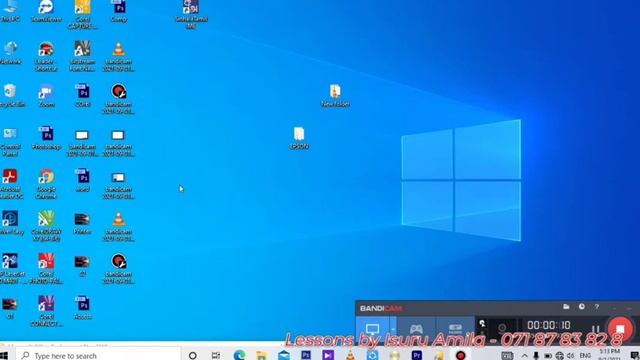The height and width of the screenshot is (360, 640).
Task: Open the touch keyboard tray icon
Action: (507, 356)
